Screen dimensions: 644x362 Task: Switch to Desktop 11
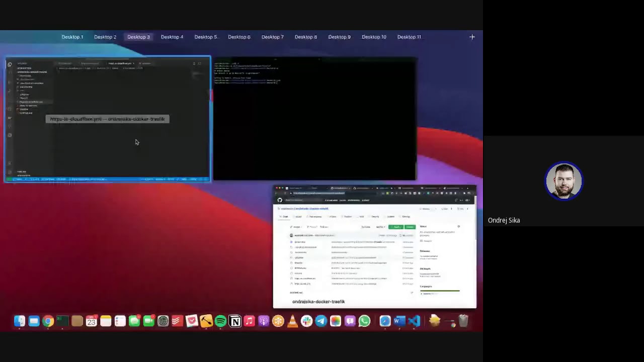click(x=409, y=37)
